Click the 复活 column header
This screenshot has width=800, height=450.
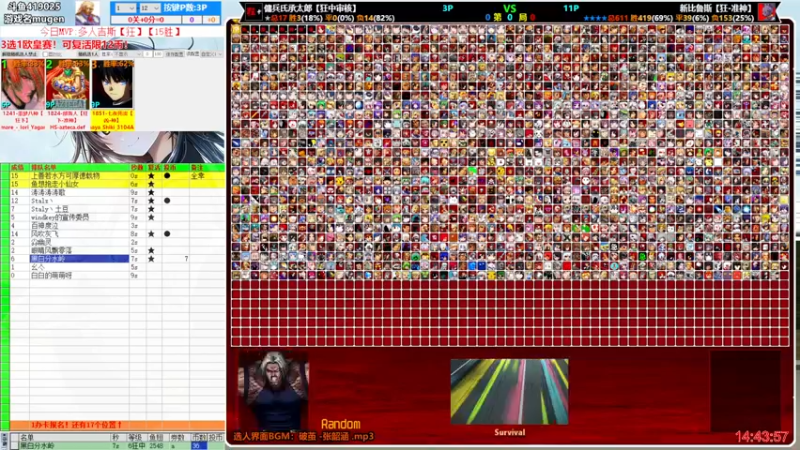(154, 167)
